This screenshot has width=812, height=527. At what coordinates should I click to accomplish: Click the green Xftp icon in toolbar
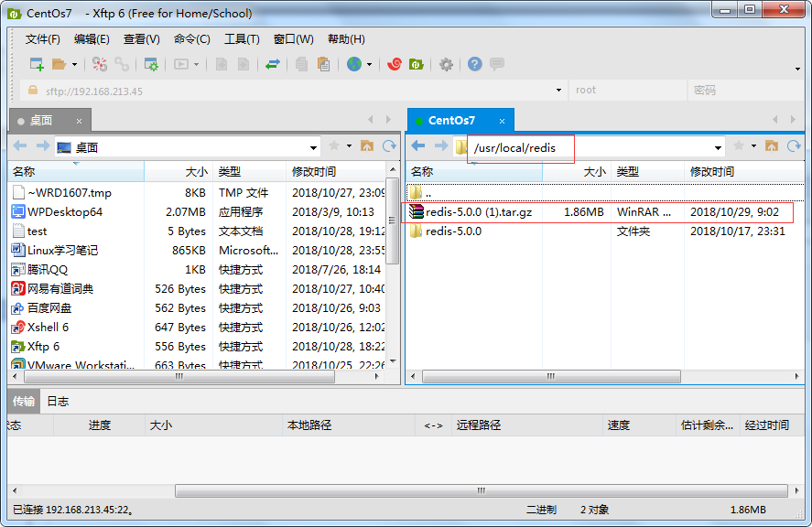tap(417, 64)
